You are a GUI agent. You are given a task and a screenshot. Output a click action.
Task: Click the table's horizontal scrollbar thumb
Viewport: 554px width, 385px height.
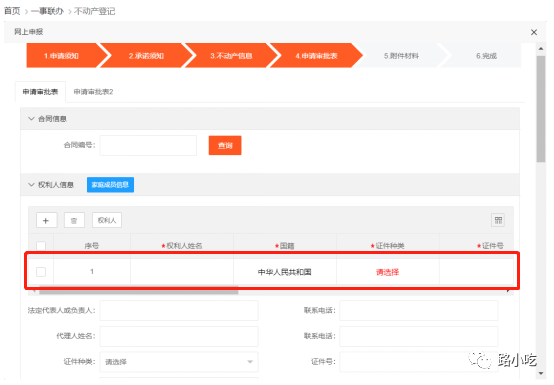138,291
